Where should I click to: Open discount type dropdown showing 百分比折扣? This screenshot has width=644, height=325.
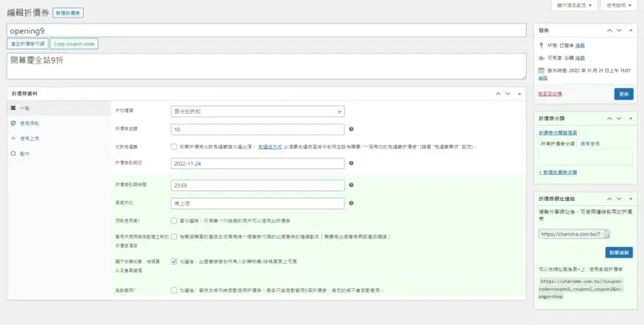coord(257,111)
